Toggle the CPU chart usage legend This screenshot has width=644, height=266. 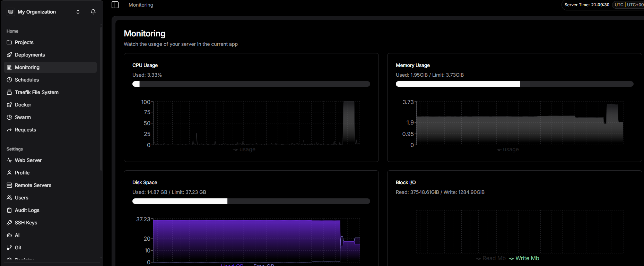[244, 149]
